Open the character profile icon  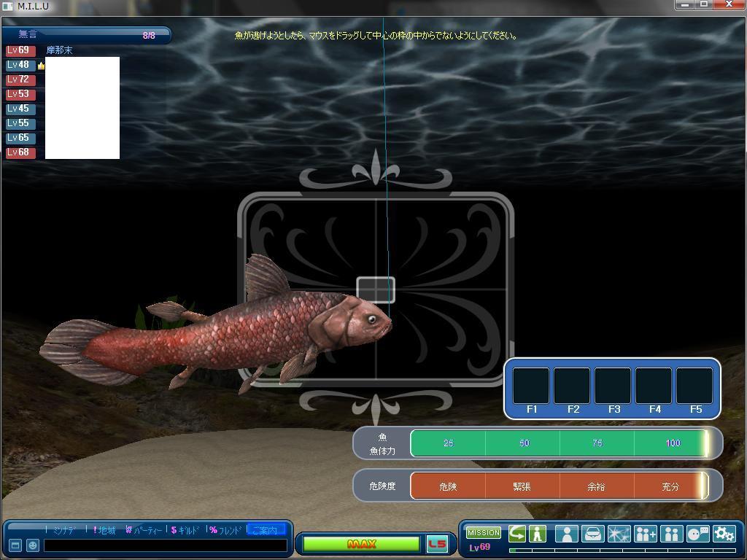tap(566, 534)
